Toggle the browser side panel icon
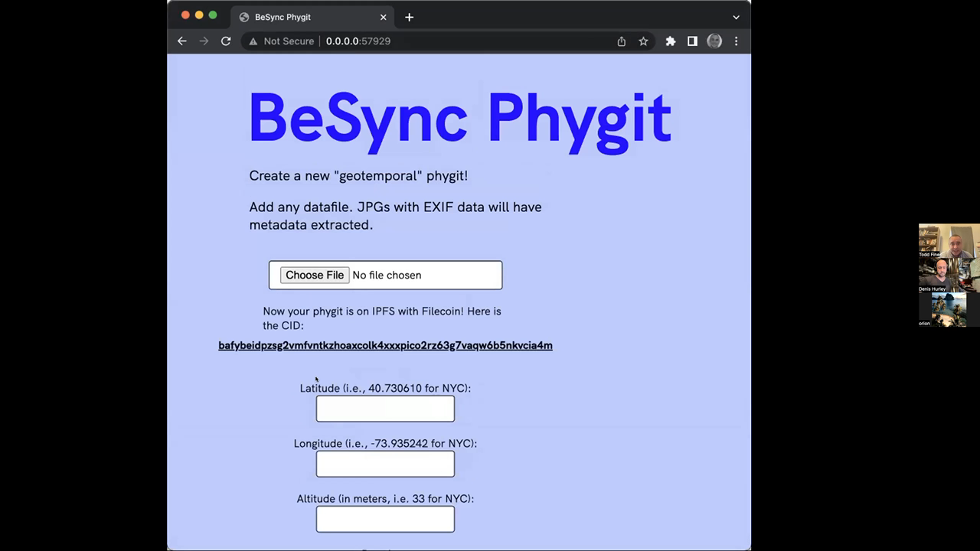 (692, 41)
